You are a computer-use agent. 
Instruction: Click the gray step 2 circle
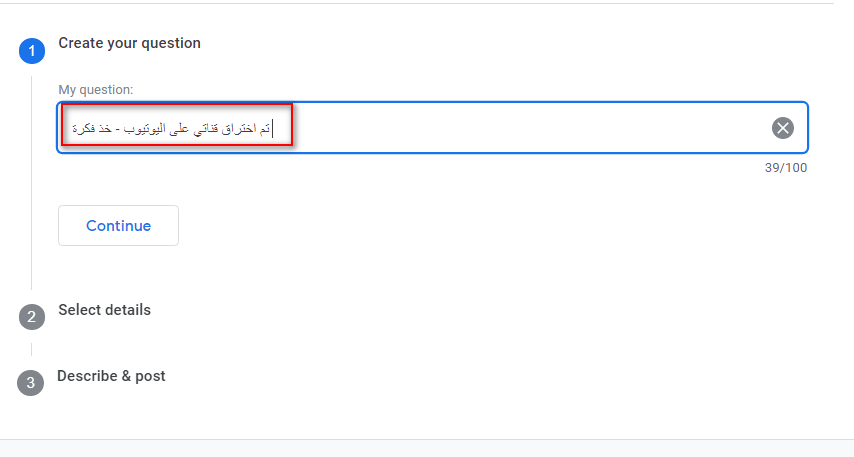click(x=32, y=317)
